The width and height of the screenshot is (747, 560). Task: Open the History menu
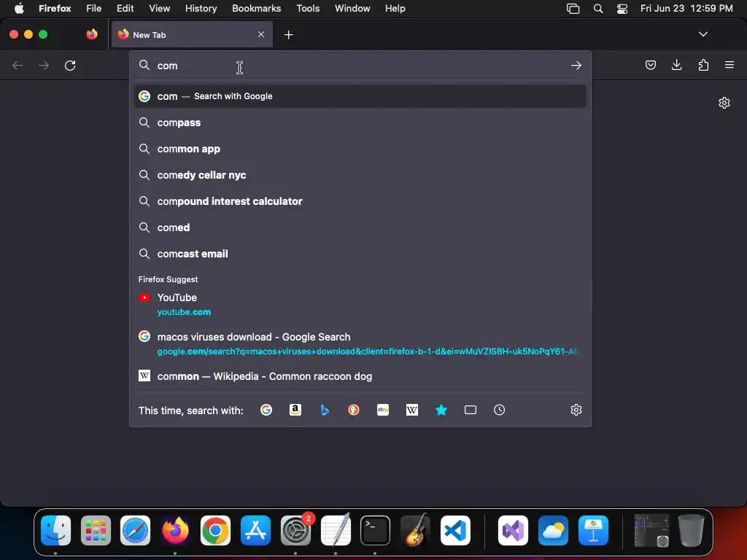201,9
